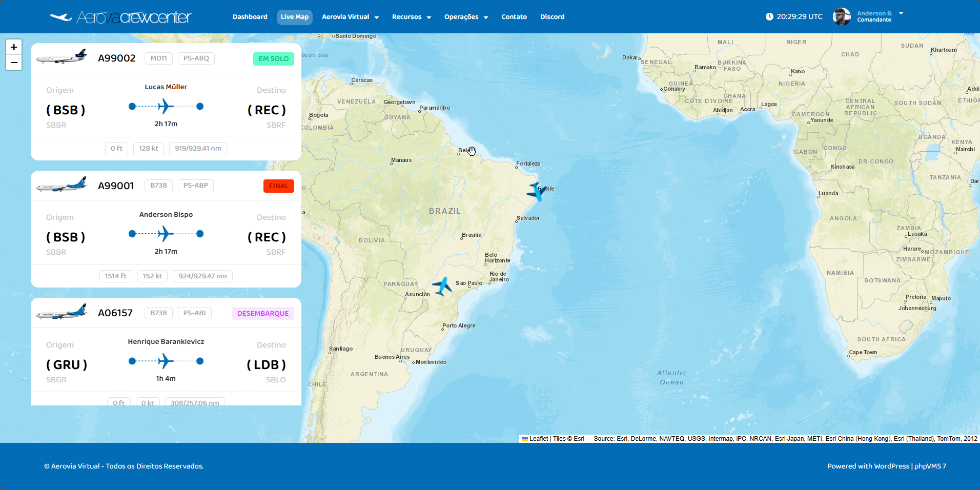Click the B738 tag on flight A06157

[x=159, y=313]
